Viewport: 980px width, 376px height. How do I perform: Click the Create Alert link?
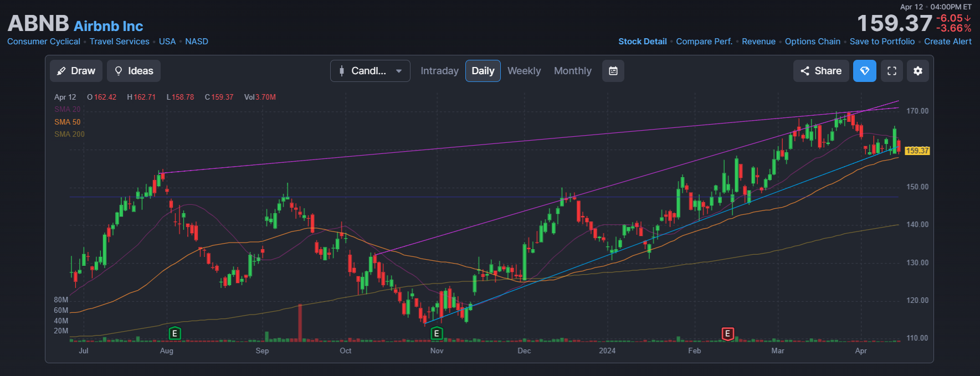point(948,42)
